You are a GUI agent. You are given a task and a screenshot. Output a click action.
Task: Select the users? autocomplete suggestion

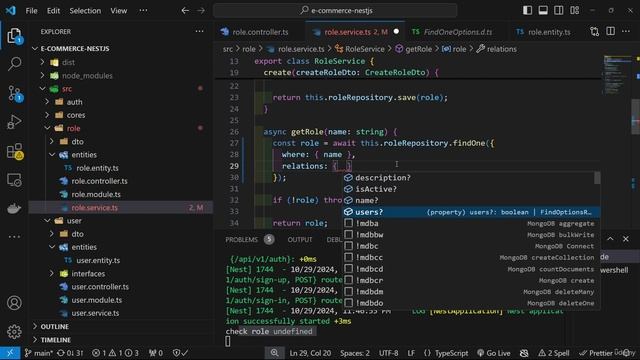pyautogui.click(x=471, y=212)
